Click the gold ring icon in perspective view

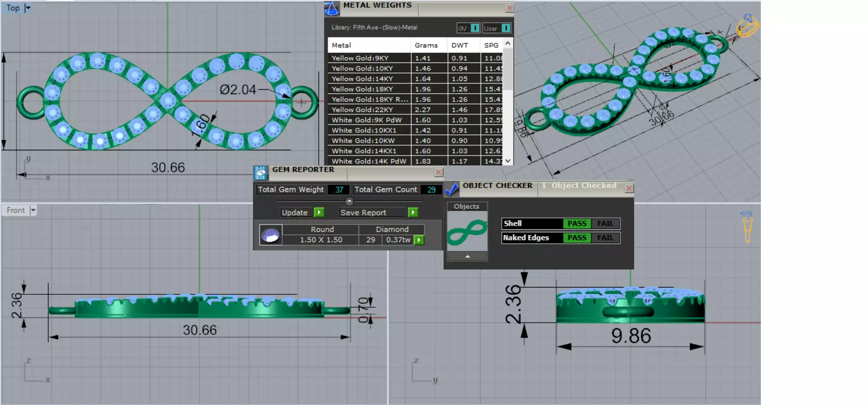747,26
